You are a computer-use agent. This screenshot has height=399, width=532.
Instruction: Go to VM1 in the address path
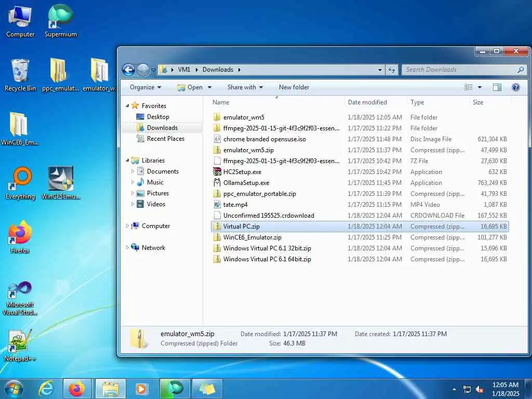click(184, 70)
